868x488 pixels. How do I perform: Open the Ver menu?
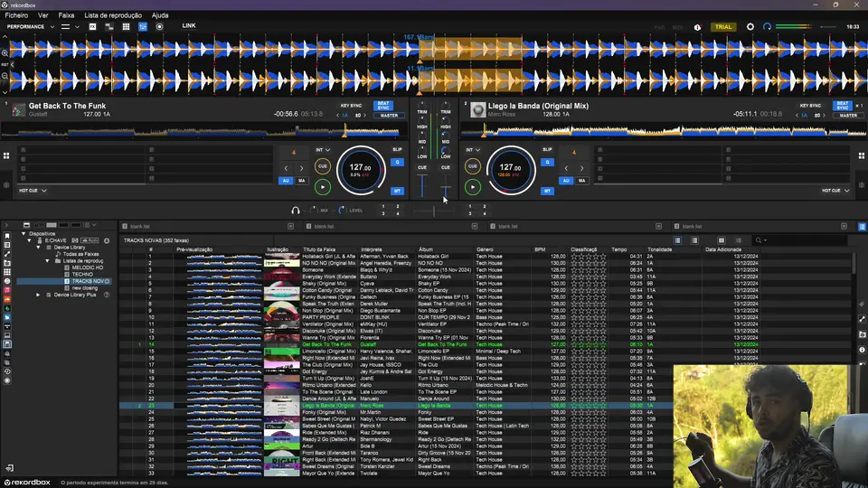click(43, 15)
